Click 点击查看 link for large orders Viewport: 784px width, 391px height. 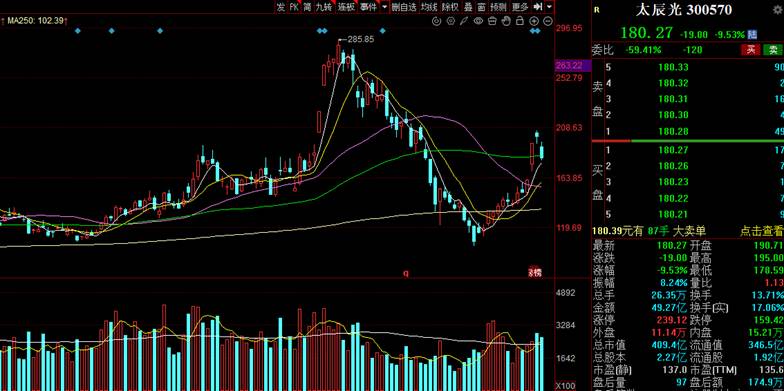tap(762, 231)
